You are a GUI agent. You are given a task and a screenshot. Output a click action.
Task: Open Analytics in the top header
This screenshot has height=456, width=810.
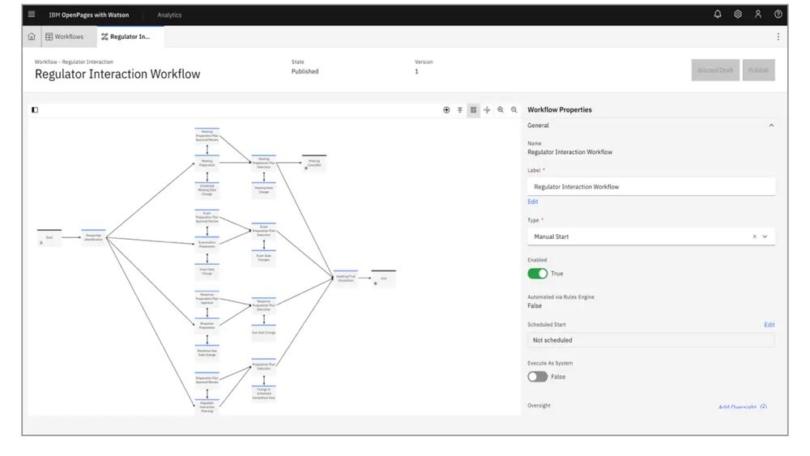point(169,14)
